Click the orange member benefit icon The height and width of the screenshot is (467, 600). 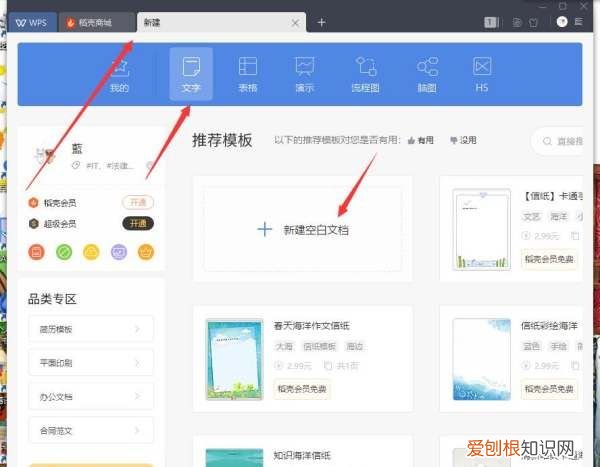point(36,252)
